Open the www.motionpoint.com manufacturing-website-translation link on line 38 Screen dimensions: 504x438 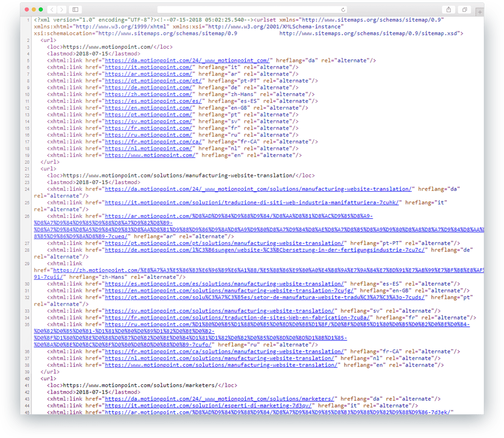(221, 365)
